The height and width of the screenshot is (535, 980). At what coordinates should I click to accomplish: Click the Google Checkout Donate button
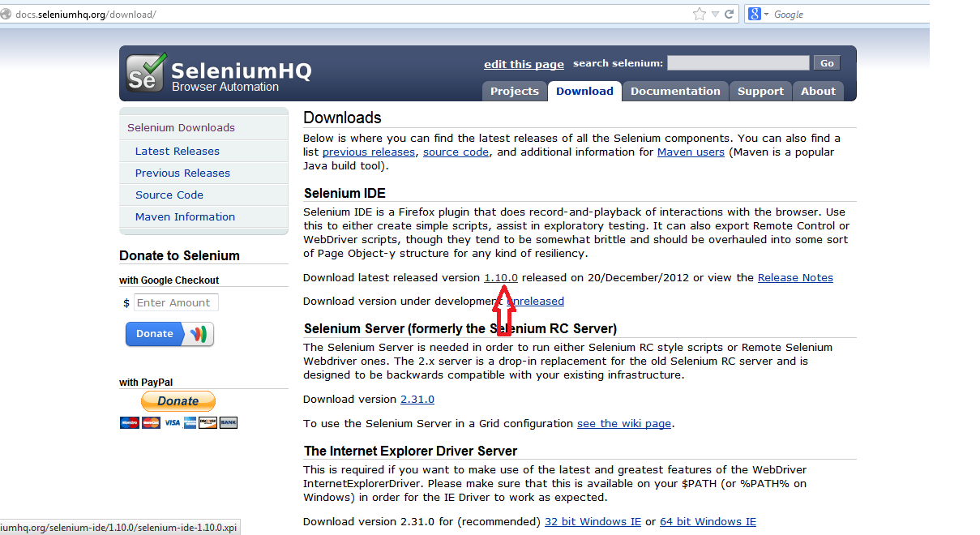(169, 334)
